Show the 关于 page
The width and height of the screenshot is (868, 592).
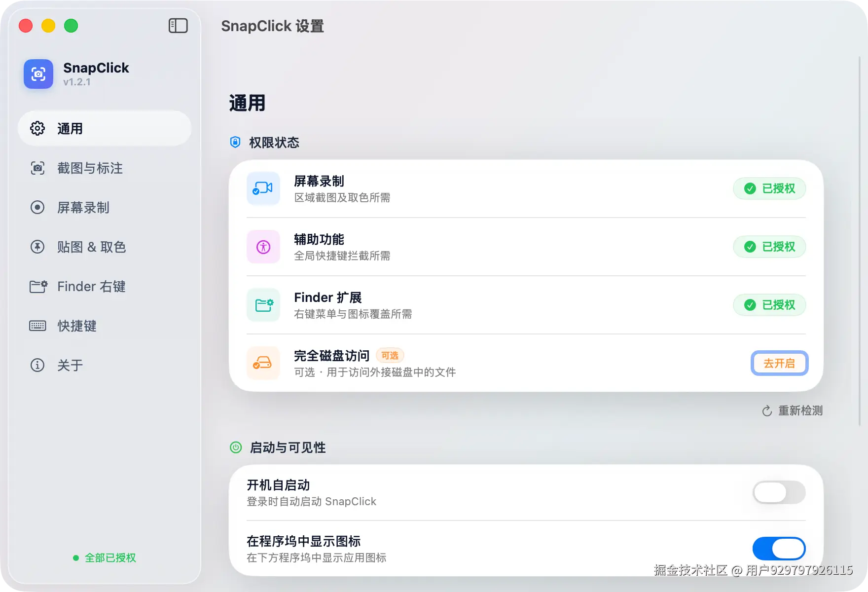(x=105, y=365)
